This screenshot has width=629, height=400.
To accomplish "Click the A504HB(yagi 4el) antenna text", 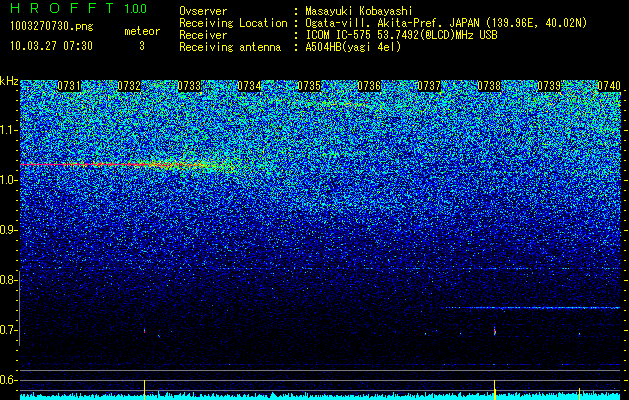I will 353,47.
